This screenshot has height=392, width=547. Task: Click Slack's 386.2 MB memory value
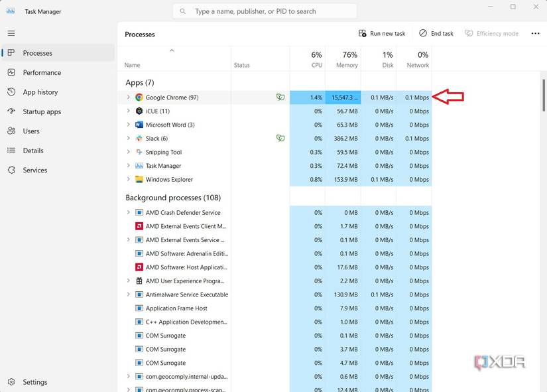pos(345,138)
